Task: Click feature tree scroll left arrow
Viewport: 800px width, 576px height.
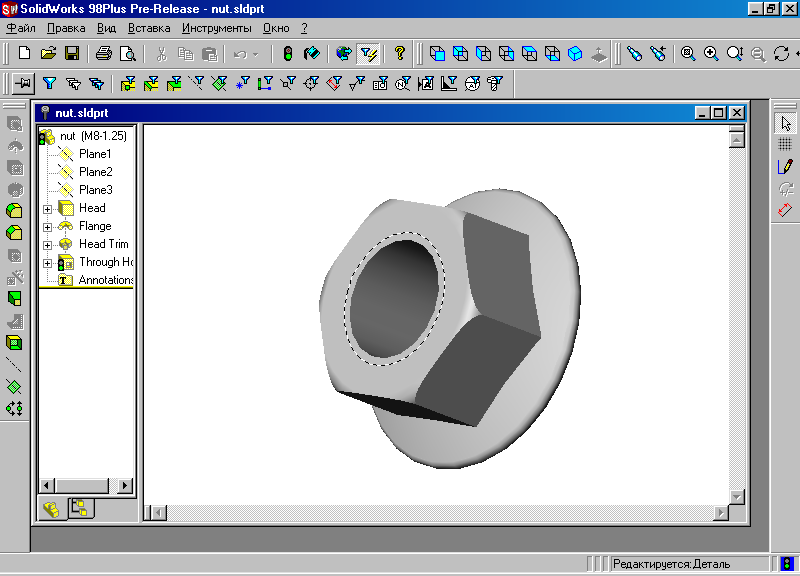Action: point(47,485)
